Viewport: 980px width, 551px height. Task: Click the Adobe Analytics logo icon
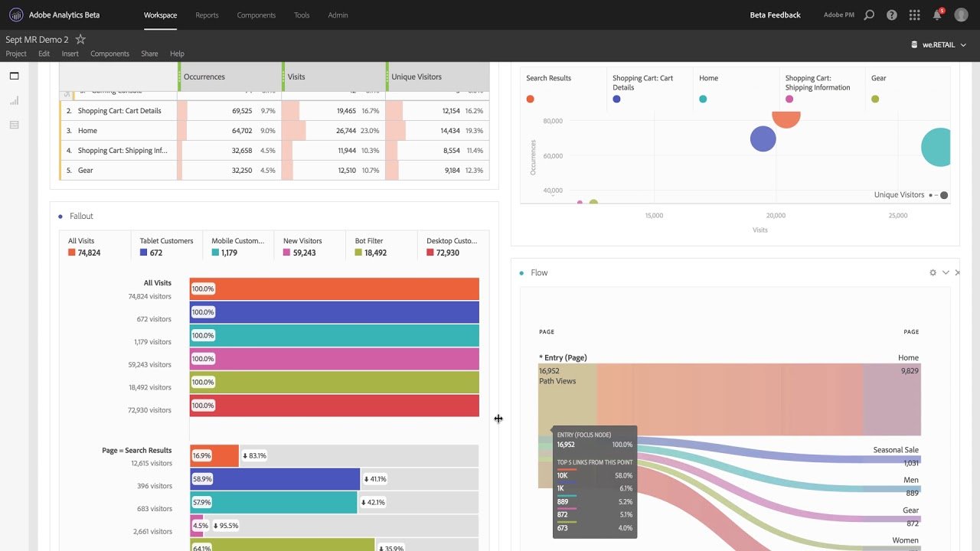(15, 15)
